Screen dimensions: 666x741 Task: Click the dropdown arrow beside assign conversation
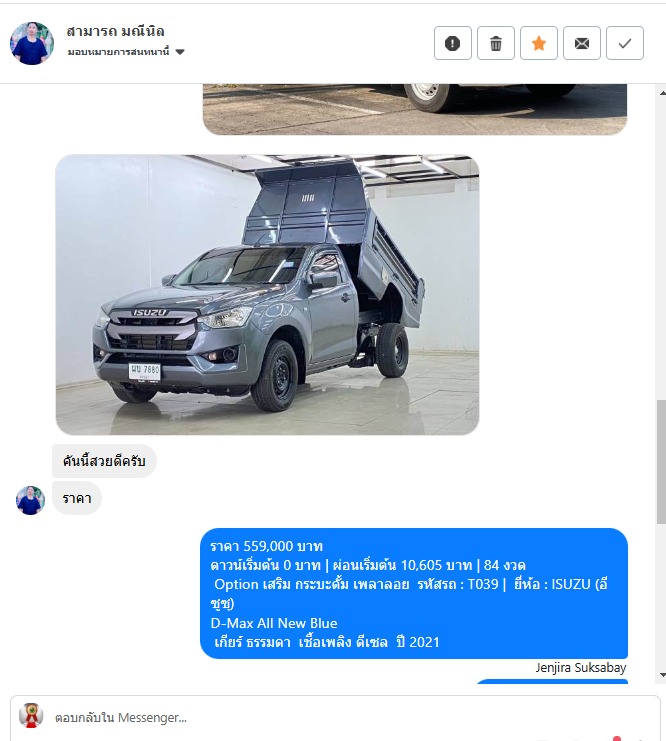tap(180, 52)
